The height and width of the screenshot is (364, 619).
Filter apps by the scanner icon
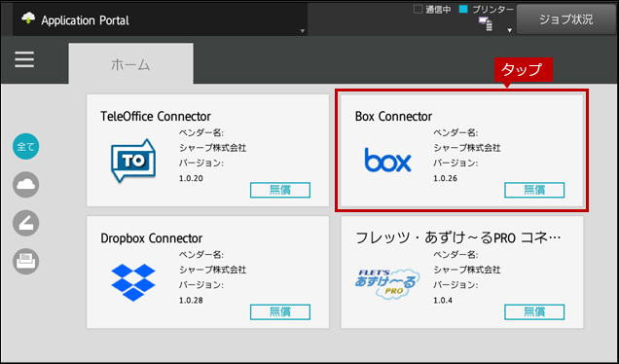tap(25, 223)
